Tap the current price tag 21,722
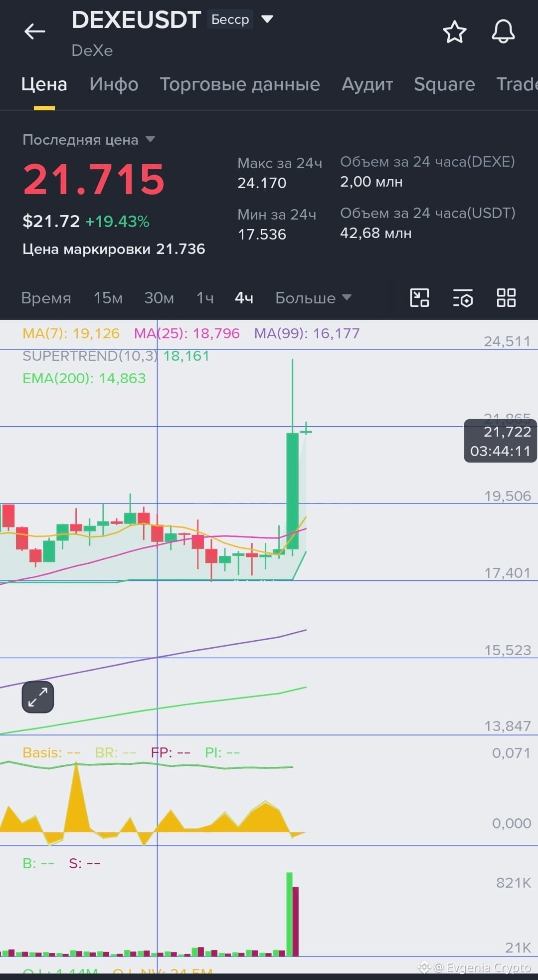The image size is (538, 980). click(500, 441)
